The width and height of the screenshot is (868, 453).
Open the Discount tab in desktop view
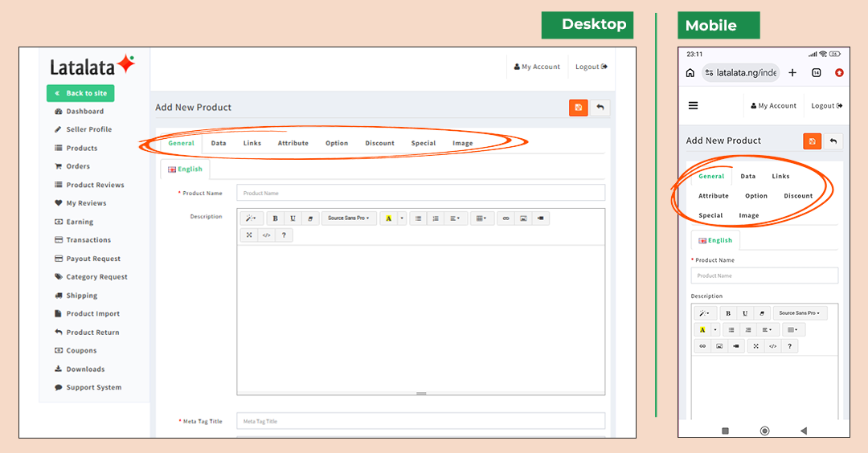pos(379,143)
